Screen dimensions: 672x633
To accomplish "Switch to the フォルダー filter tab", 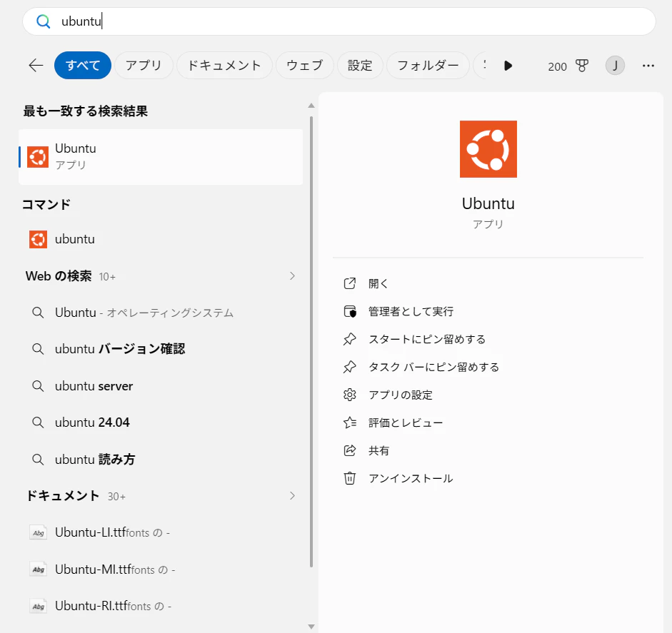I will (428, 66).
